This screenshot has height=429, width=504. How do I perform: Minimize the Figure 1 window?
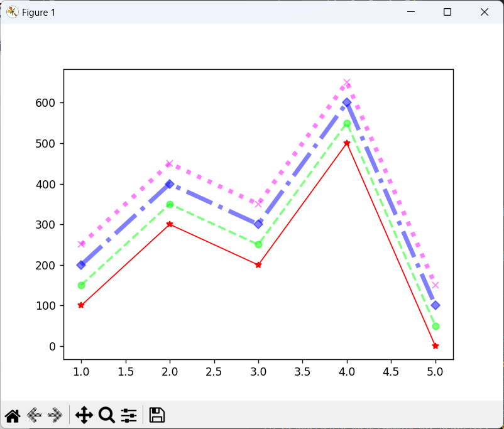coord(411,12)
